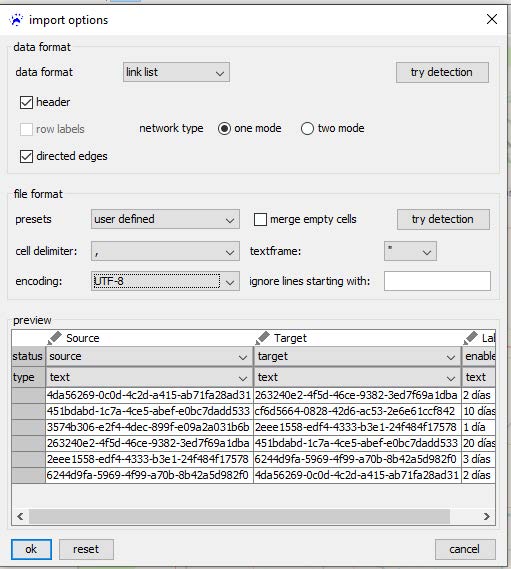Click the ignore lines starting with field
The width and height of the screenshot is (511, 569).
click(437, 281)
